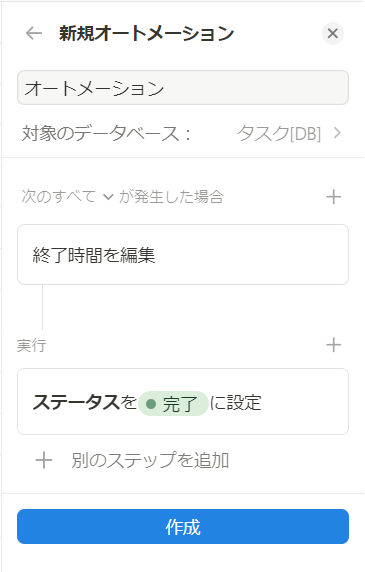Click 別のステップを追加 link text
The image size is (365, 572).
(150, 460)
